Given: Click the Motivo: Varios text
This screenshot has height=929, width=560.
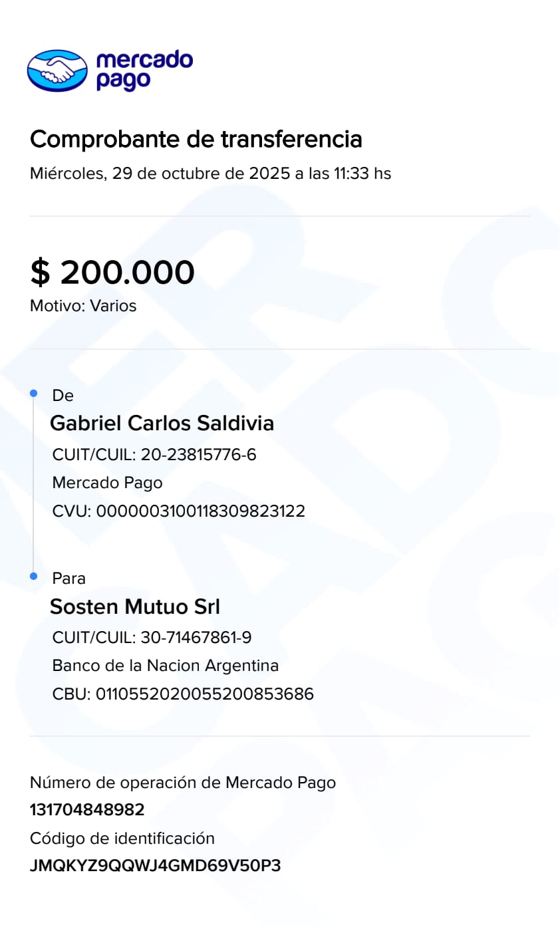Looking at the screenshot, I should pos(83,307).
